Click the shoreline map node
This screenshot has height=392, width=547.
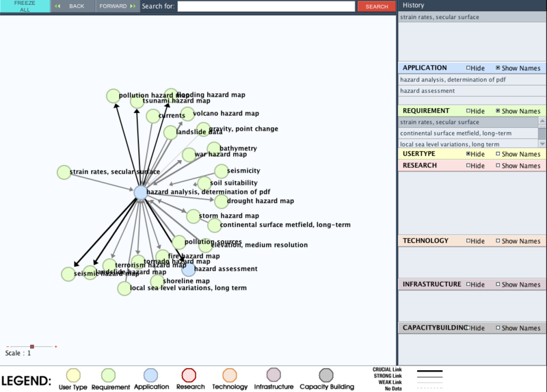[157, 281]
